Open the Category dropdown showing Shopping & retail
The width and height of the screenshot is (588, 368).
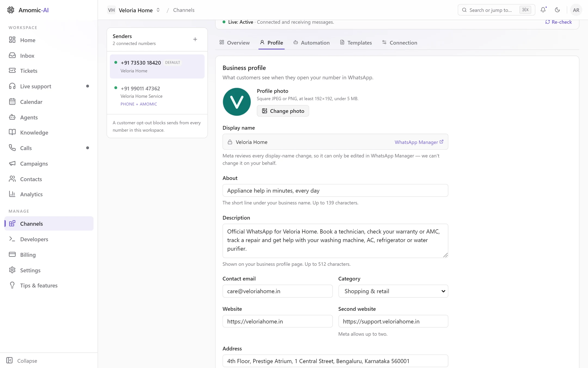pos(393,291)
